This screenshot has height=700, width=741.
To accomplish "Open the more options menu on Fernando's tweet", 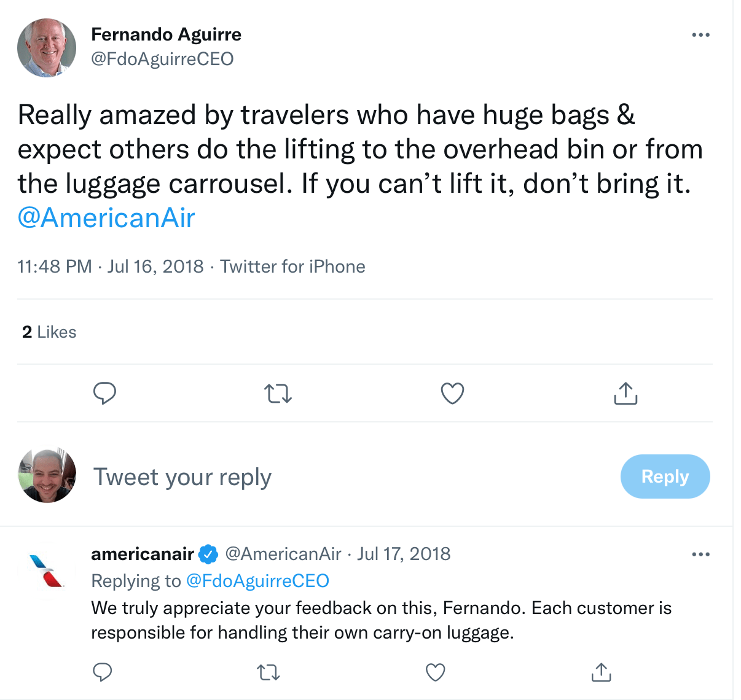I will [700, 34].
